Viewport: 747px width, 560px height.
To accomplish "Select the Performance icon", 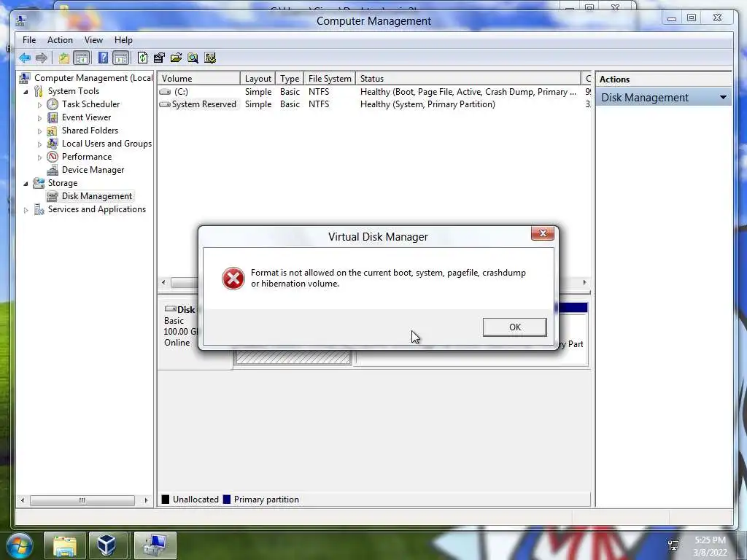I will click(x=53, y=157).
